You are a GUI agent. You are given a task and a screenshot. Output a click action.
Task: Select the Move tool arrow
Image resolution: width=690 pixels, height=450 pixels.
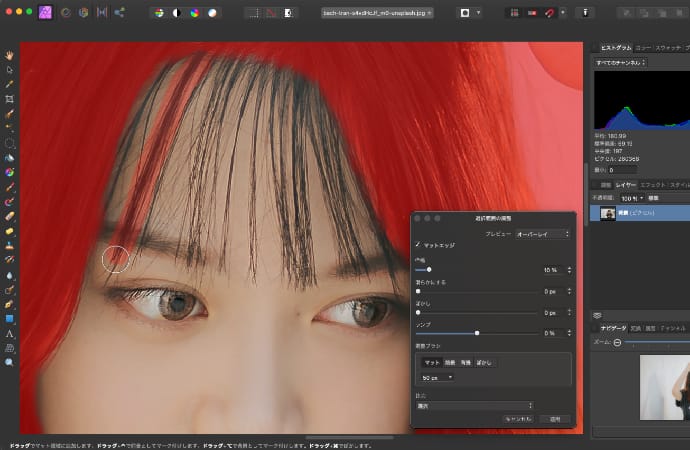tap(9, 69)
